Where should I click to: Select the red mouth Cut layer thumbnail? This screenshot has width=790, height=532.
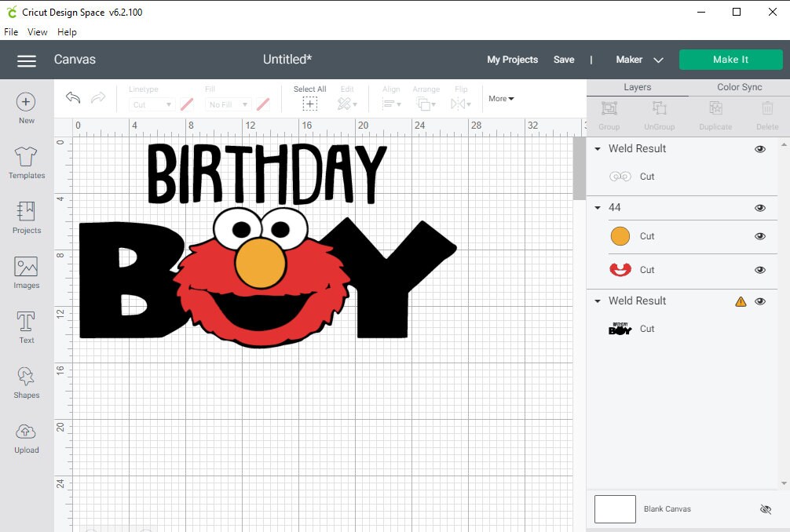coord(620,270)
